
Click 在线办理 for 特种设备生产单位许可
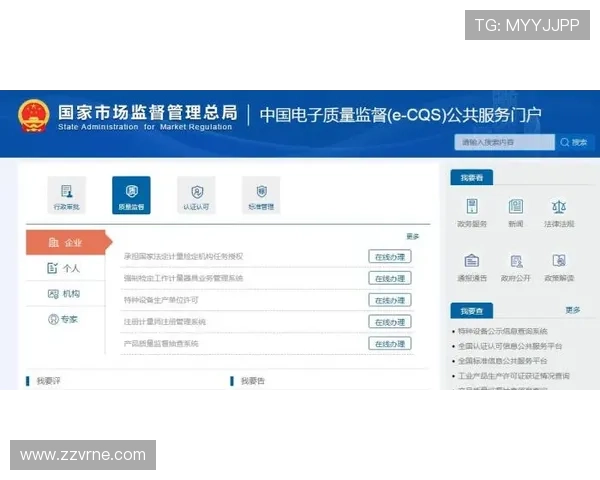(390, 300)
